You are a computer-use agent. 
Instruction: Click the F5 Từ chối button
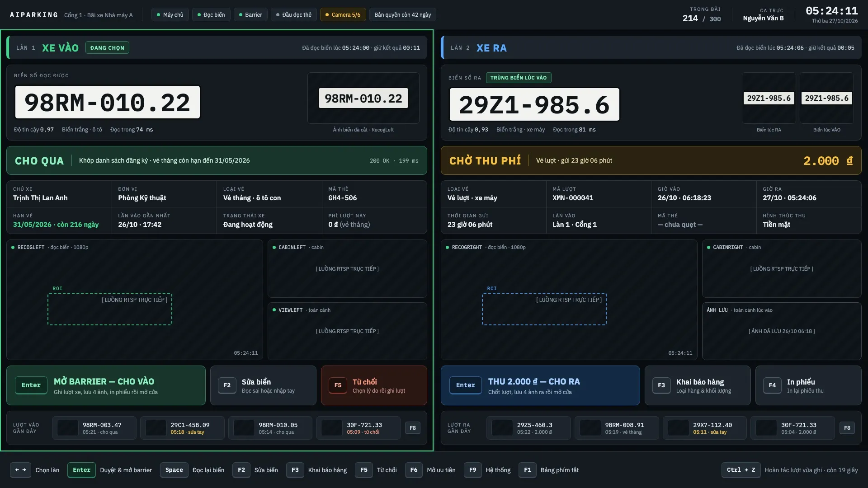pos(374,385)
